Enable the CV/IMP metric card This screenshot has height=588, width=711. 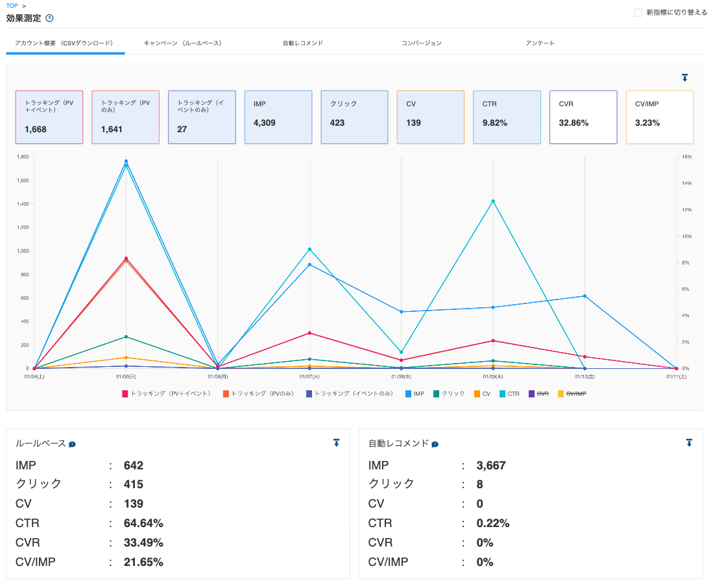pos(660,117)
